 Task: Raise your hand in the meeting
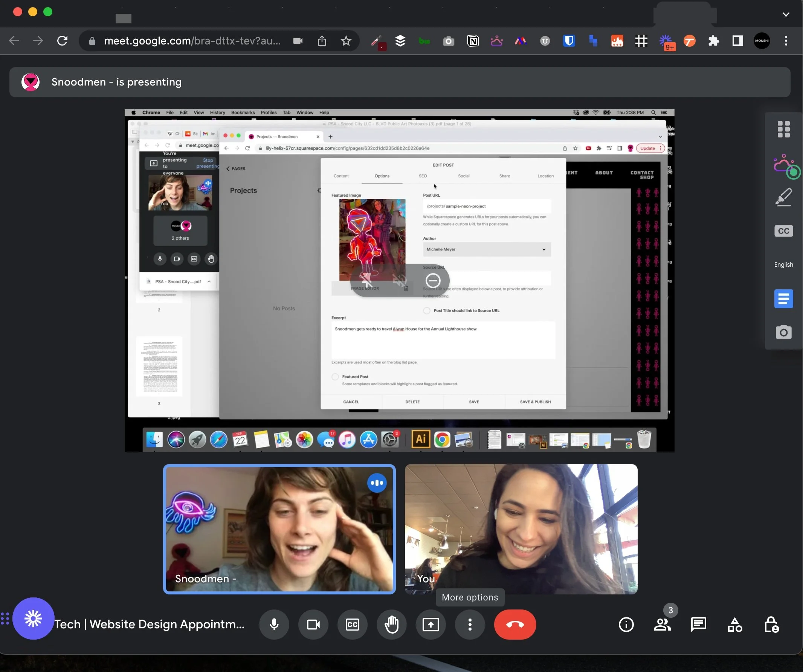point(391,625)
